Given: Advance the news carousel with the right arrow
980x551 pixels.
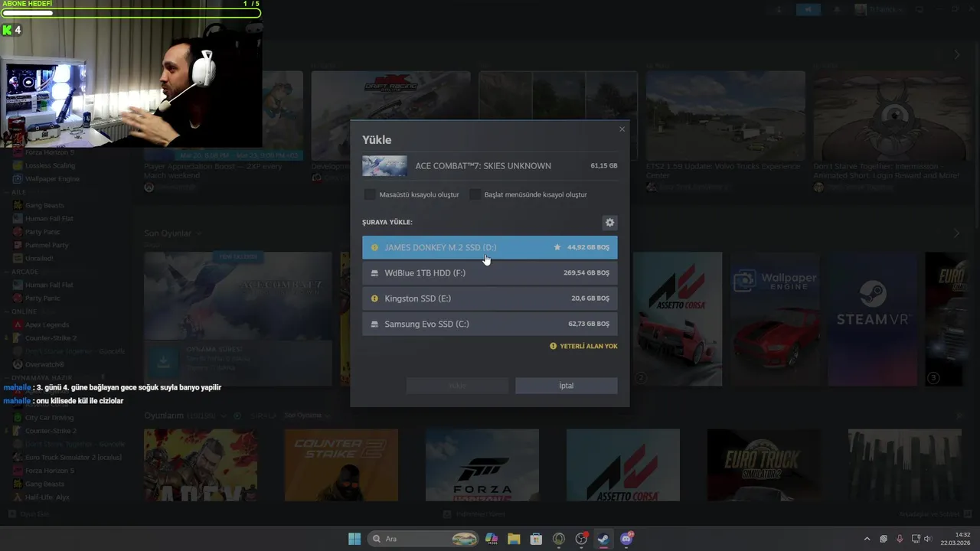Looking at the screenshot, I should point(956,55).
